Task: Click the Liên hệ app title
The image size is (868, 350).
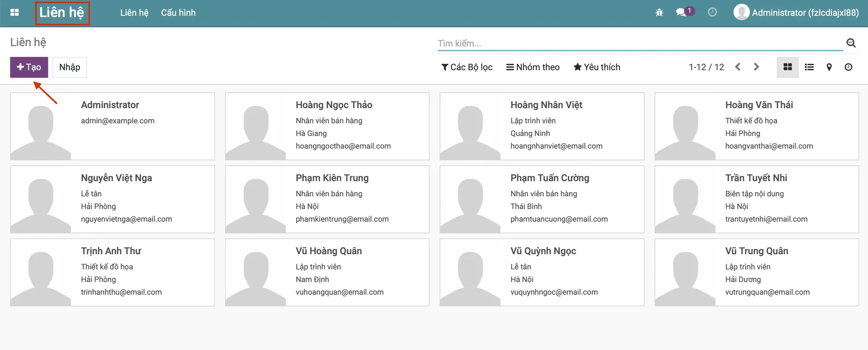Action: pos(62,13)
